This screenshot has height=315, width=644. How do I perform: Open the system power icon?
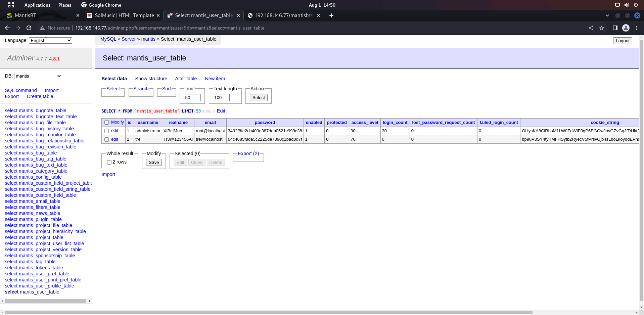[x=636, y=5]
